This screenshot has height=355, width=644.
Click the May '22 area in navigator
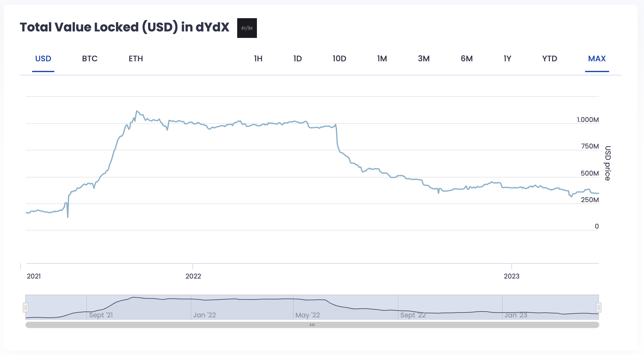308,315
